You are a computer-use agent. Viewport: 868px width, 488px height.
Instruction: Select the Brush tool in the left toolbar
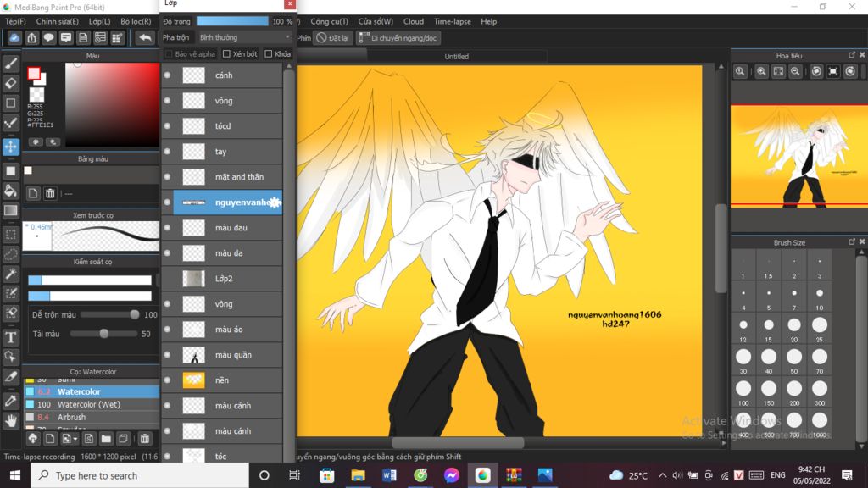pyautogui.click(x=10, y=63)
